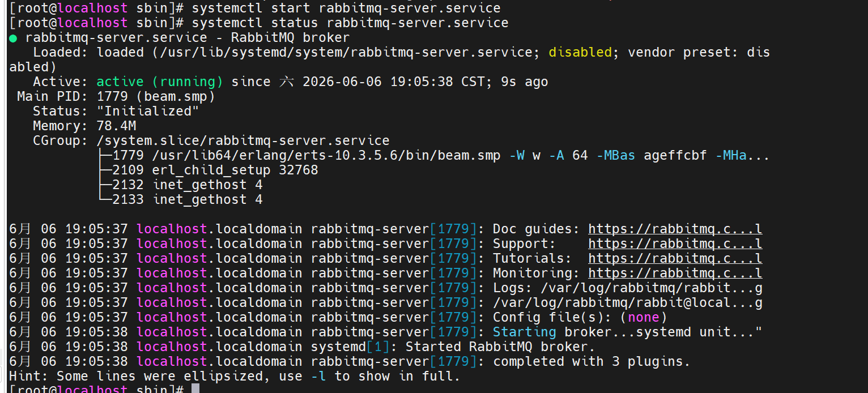Click the Memory value 78.4M
Screen dimensions: 868x393
point(116,126)
